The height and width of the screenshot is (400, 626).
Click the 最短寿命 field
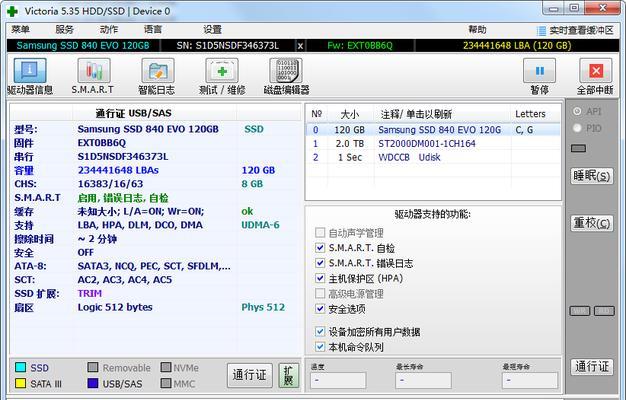[x=530, y=380]
